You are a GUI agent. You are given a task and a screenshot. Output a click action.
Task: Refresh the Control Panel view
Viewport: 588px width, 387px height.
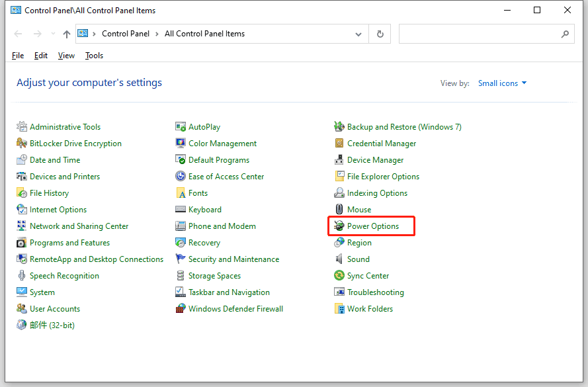[x=380, y=34]
